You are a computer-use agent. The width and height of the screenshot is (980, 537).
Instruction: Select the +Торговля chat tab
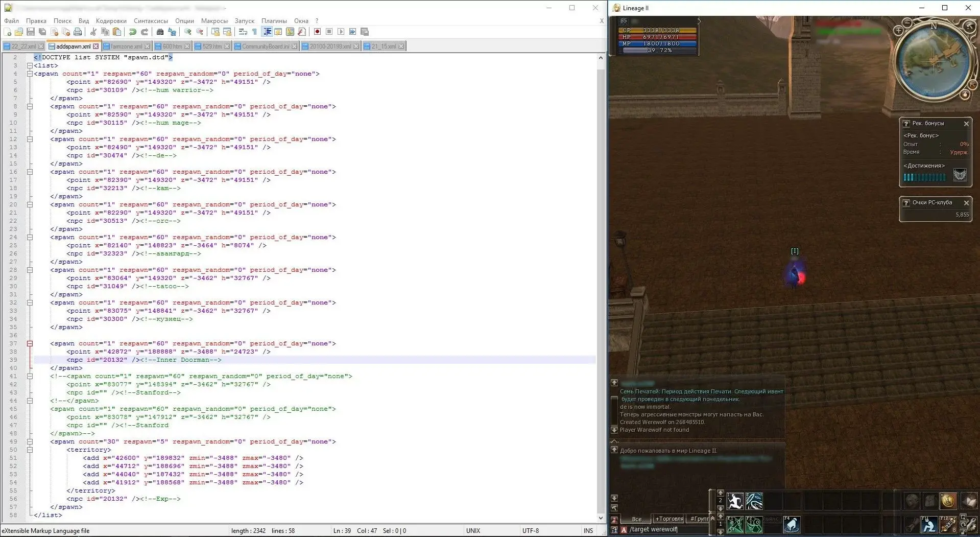pos(669,519)
